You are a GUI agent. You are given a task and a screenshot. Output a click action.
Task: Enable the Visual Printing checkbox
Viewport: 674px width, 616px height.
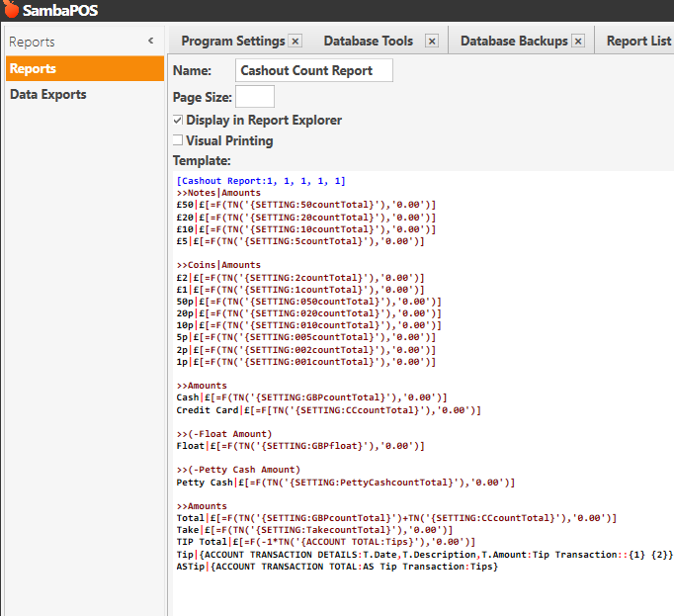178,140
